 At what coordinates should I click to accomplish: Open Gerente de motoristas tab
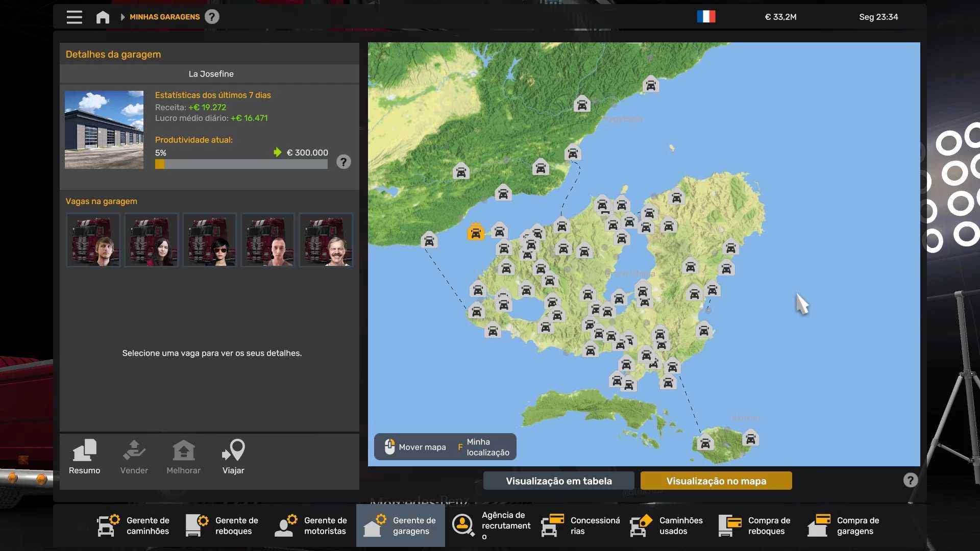(x=311, y=525)
